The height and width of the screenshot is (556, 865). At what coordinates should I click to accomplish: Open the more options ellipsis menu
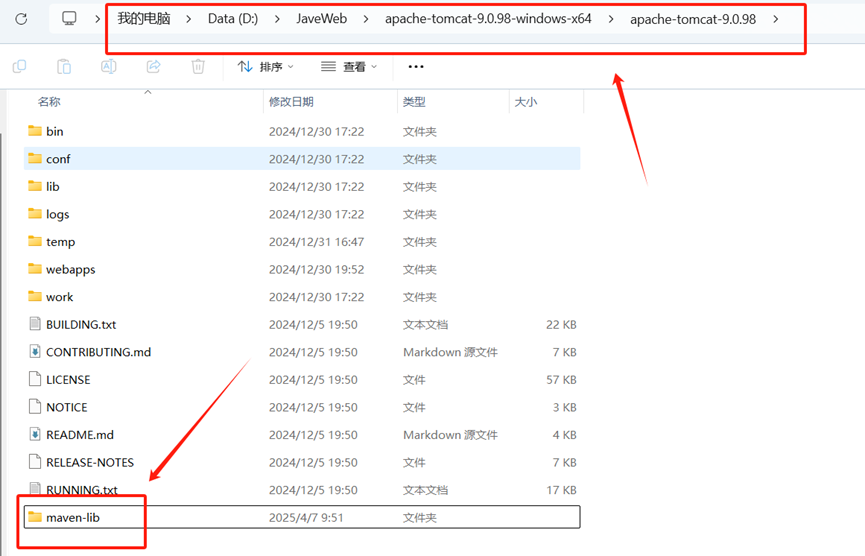[x=416, y=67]
